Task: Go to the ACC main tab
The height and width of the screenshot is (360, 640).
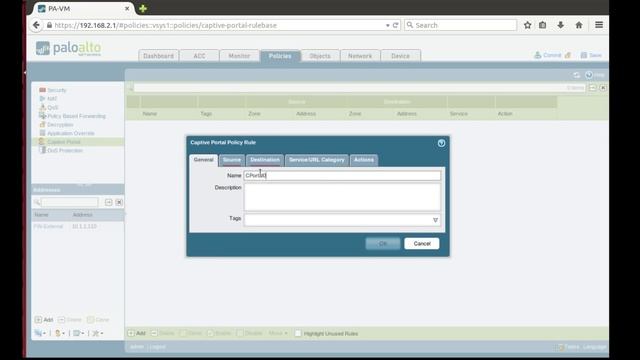Action: point(199,56)
